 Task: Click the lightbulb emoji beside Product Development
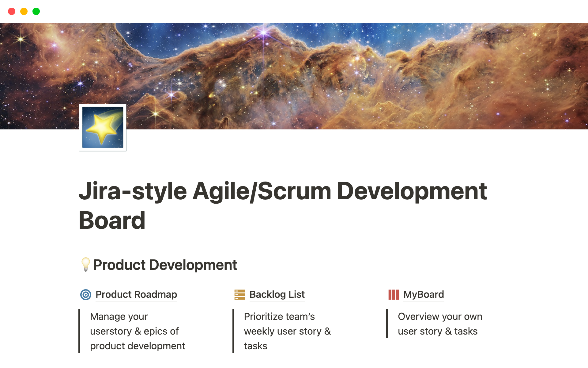pyautogui.click(x=85, y=264)
